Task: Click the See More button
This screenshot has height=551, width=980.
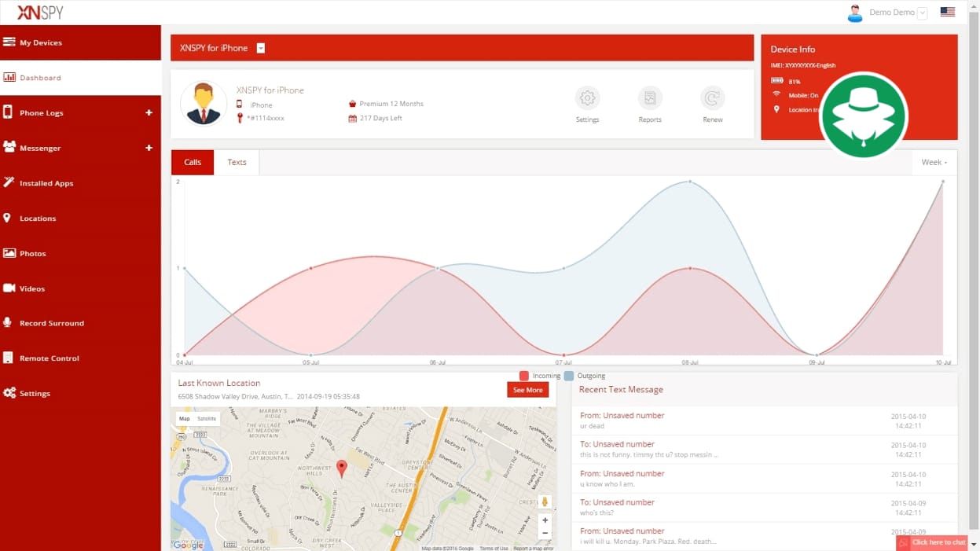Action: click(527, 390)
